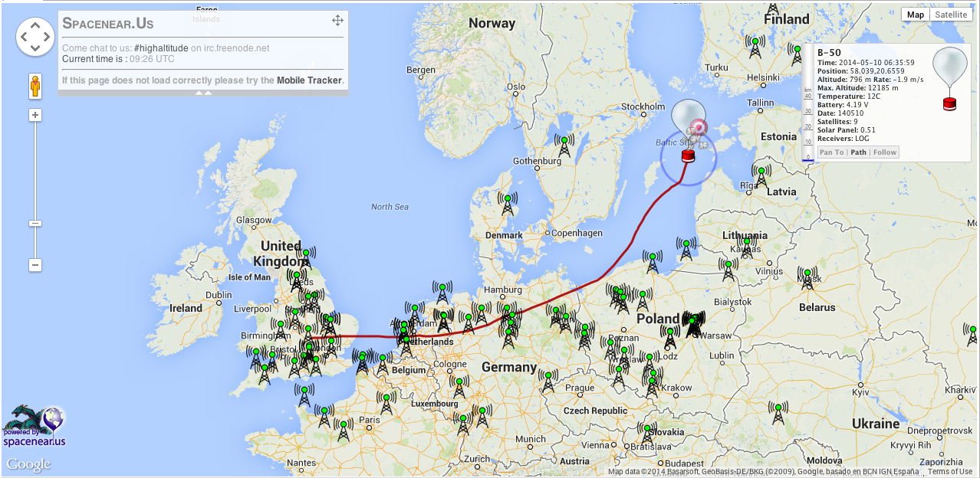Click the black antenna cluster at Warsaw
Viewport: 980px width, 478px height.
coord(693,323)
